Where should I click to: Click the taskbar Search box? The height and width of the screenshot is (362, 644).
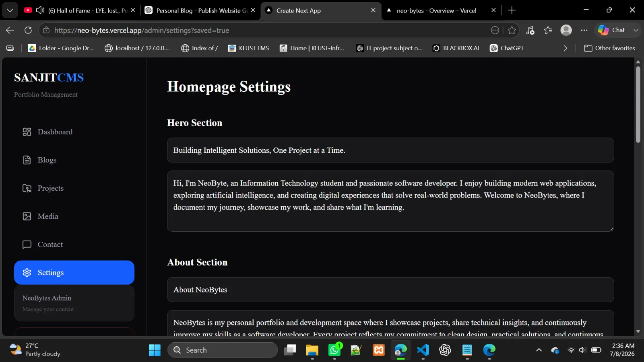coord(223,350)
